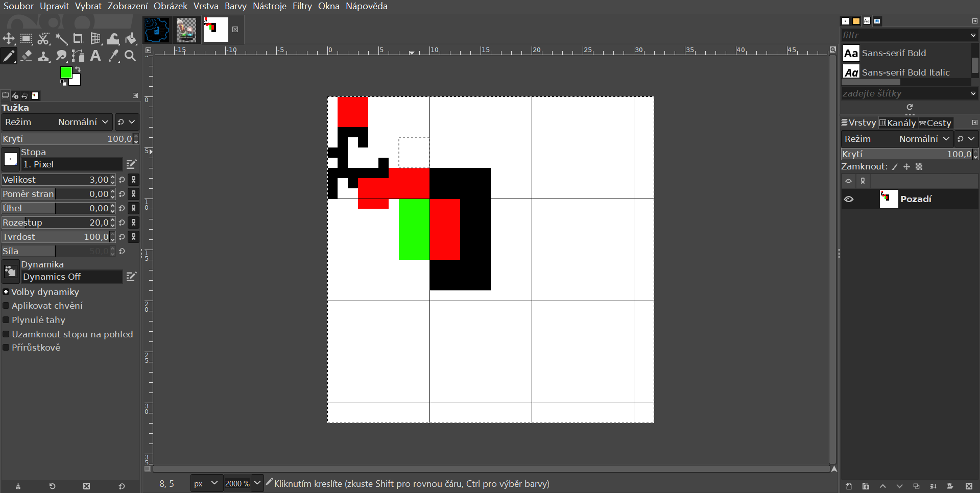Image resolution: width=980 pixels, height=493 pixels.
Task: Select the Scissors (free select) tool
Action: (43, 39)
